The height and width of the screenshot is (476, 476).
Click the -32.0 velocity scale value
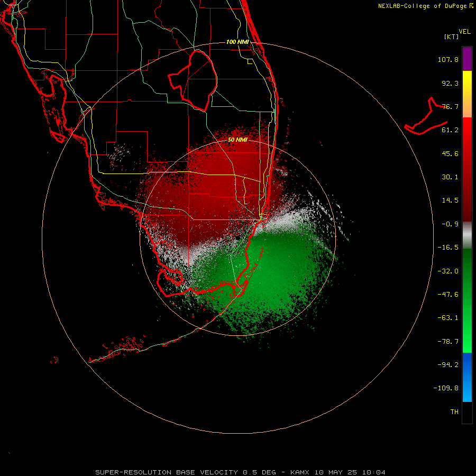click(448, 271)
